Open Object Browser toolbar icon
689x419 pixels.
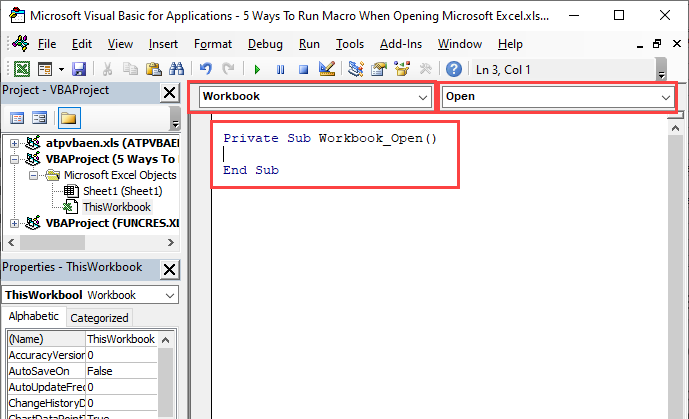point(402,69)
